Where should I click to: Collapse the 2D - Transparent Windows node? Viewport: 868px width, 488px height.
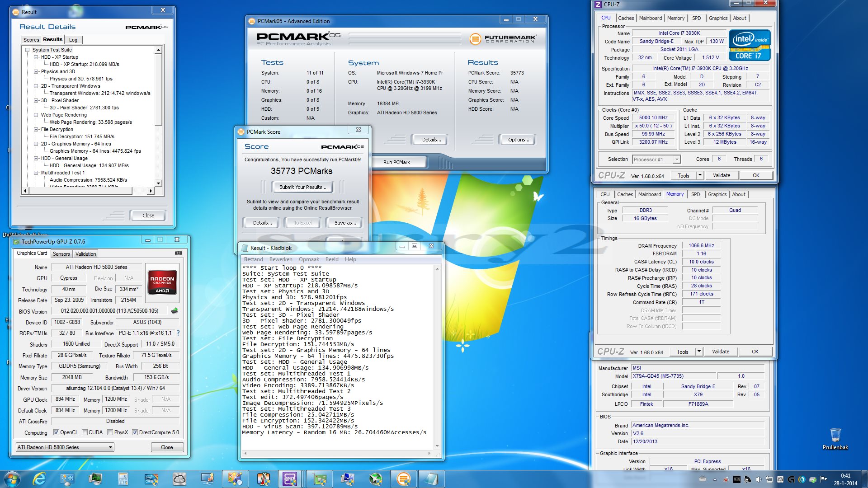[36, 86]
